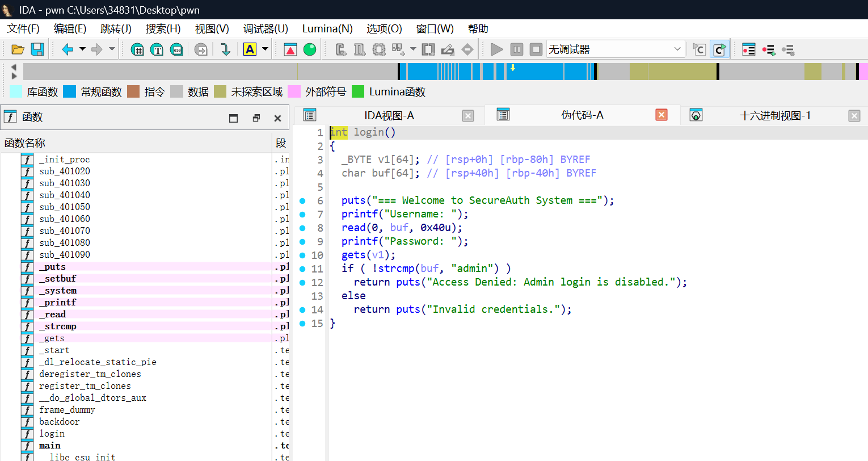Image resolution: width=868 pixels, height=461 pixels.
Task: Open a file with the folder icon
Action: point(18,49)
